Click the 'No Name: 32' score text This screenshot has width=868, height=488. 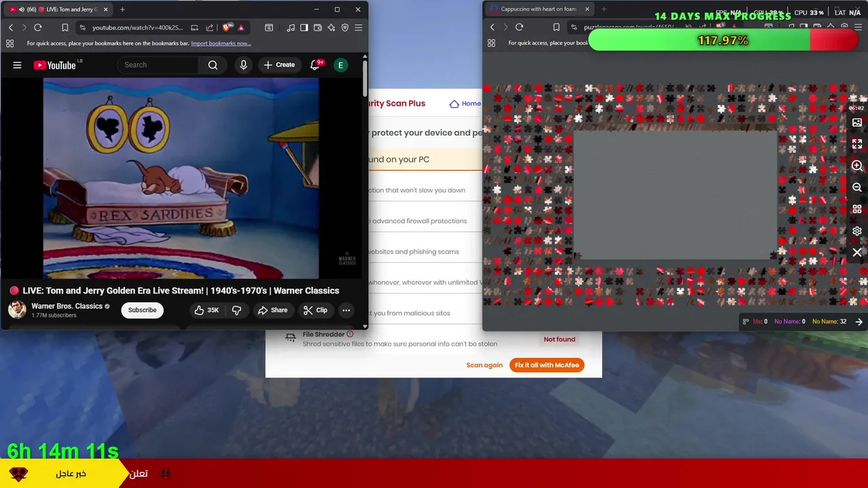click(x=829, y=322)
